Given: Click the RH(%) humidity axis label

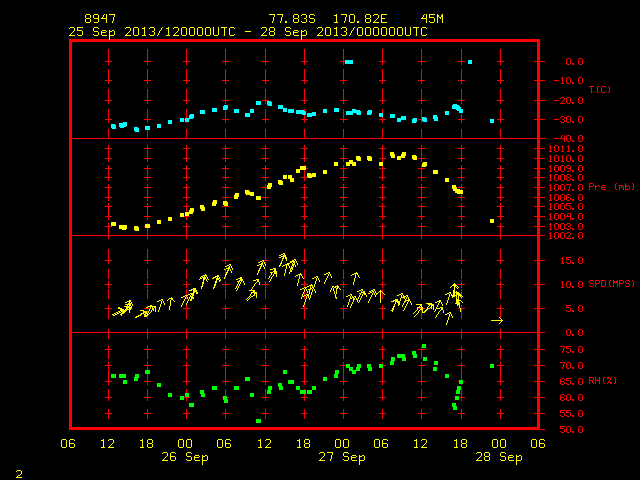Looking at the screenshot, I should (602, 381).
